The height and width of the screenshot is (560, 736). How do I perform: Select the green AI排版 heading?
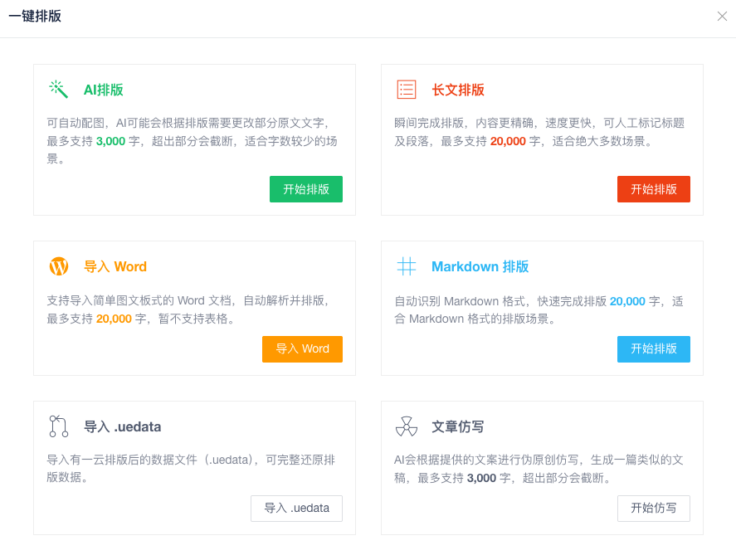[103, 90]
